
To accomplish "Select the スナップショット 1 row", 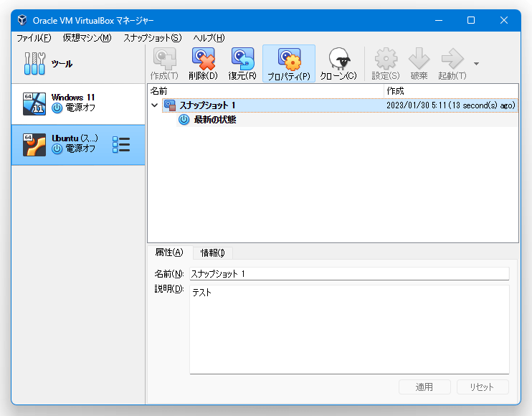I will (x=340, y=105).
